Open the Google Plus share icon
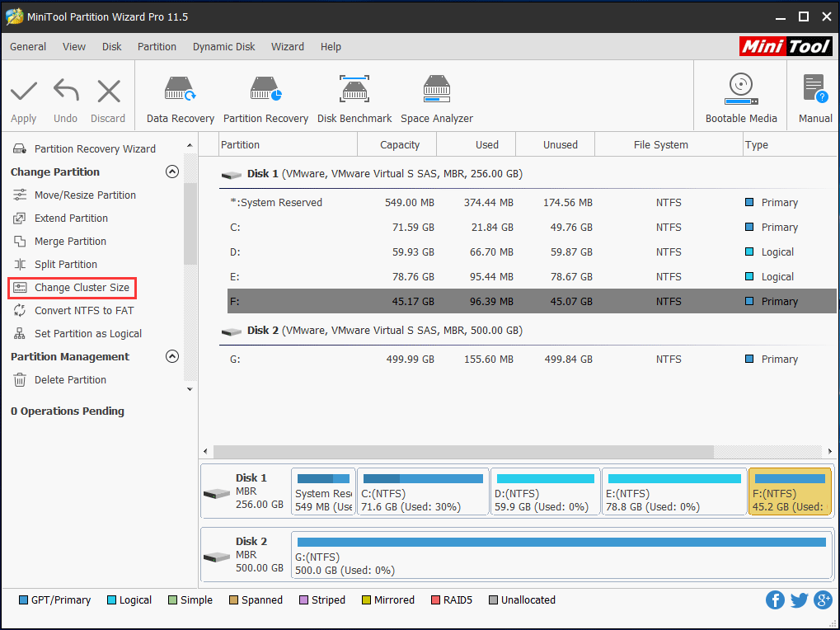 pyautogui.click(x=823, y=600)
